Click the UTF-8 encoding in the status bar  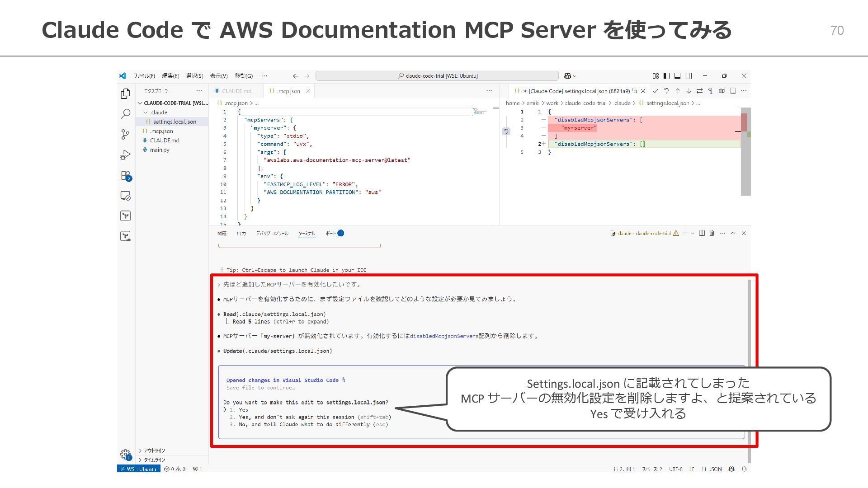point(676,469)
